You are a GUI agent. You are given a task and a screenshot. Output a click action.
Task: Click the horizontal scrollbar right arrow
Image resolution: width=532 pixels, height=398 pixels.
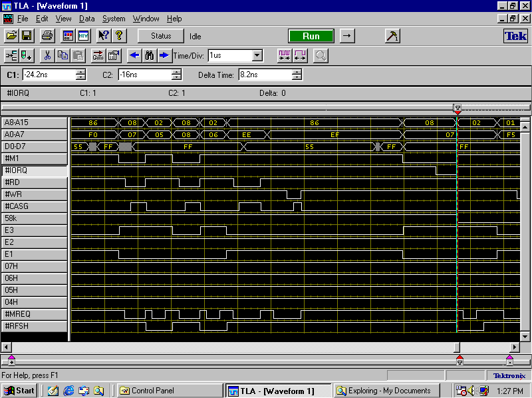coord(515,347)
